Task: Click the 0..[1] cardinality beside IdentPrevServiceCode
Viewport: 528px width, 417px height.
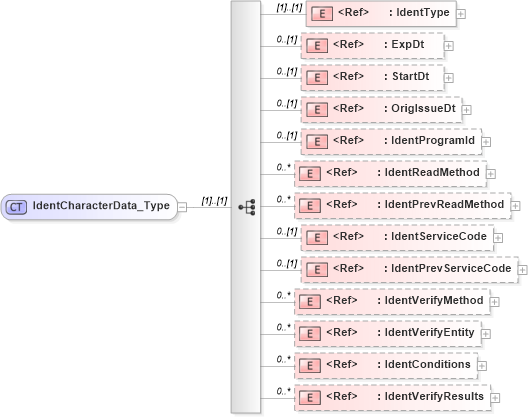Action: pos(287,264)
